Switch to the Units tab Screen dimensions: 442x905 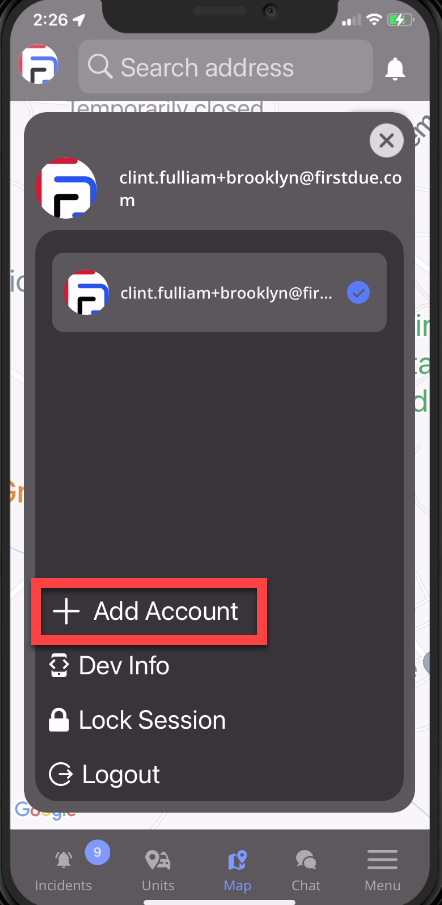(x=158, y=869)
